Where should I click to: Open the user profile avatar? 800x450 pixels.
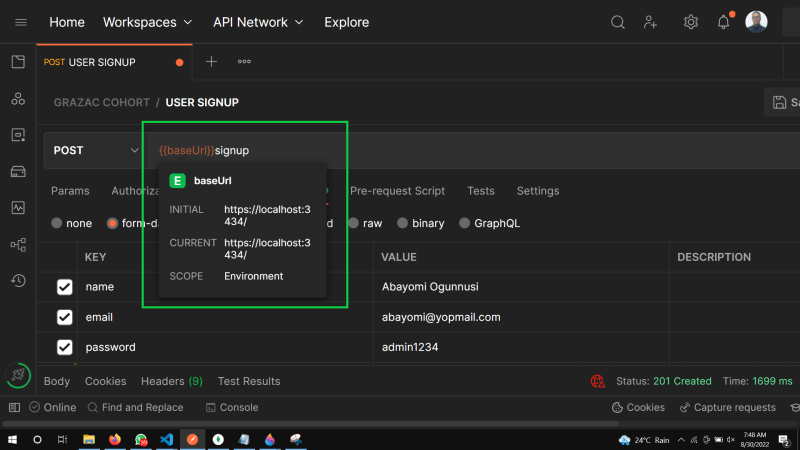[x=756, y=22]
